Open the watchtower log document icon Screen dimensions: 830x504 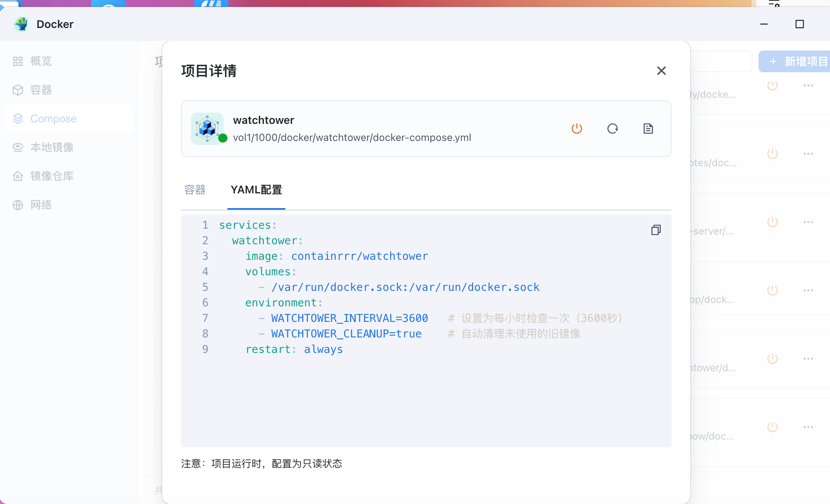tap(648, 129)
